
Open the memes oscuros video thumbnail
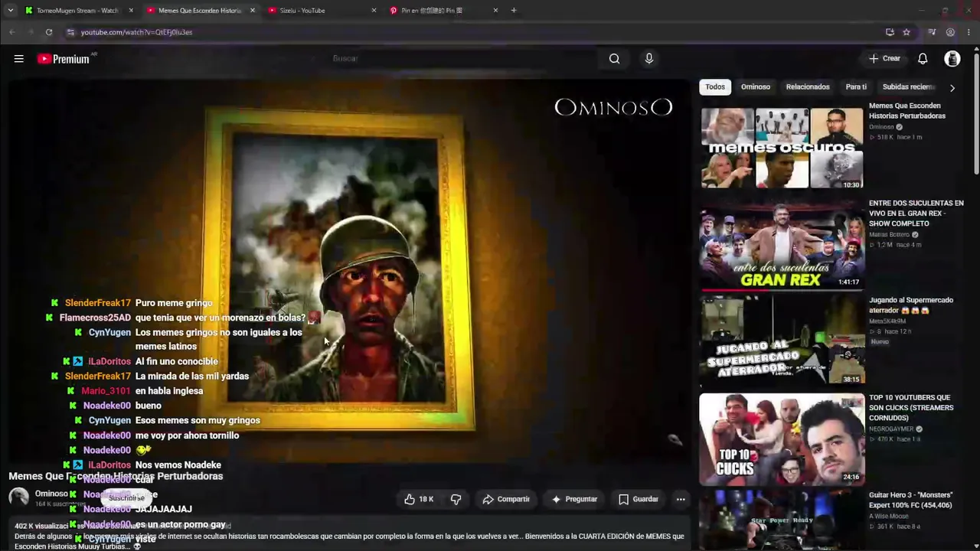[x=782, y=148]
